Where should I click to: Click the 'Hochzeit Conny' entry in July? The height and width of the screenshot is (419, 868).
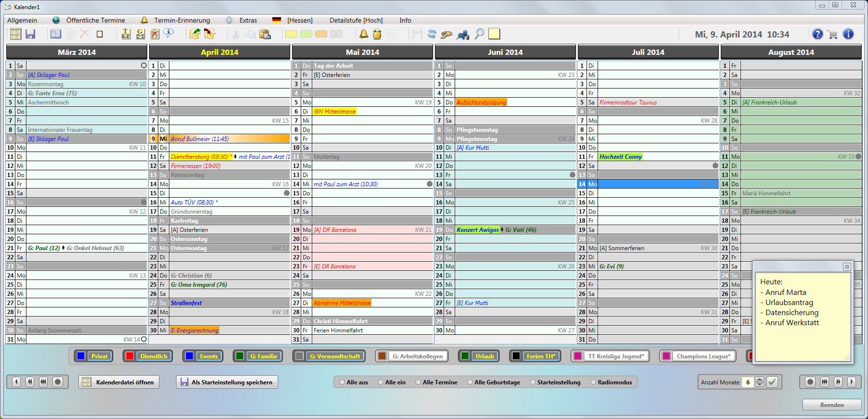[621, 157]
